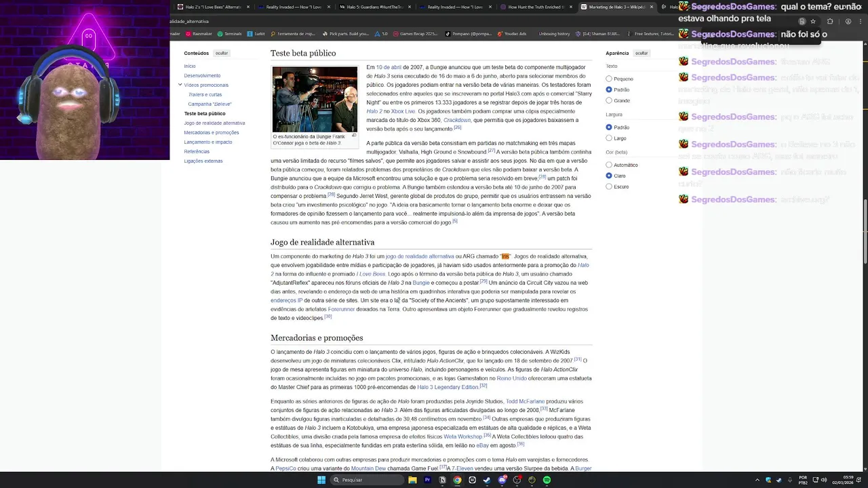Image resolution: width=868 pixels, height=488 pixels.
Task: Jump to Jogo de realidade alternativa in contents
Action: pyautogui.click(x=214, y=123)
